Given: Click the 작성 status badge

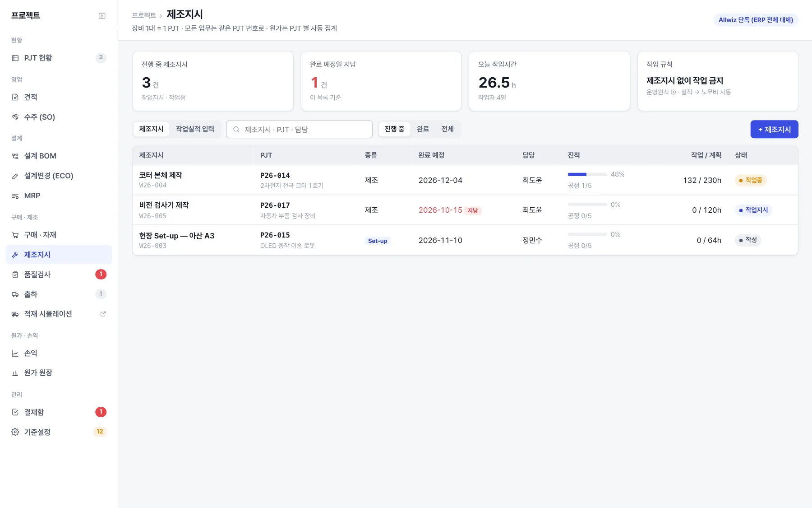Looking at the screenshot, I should pyautogui.click(x=748, y=240).
